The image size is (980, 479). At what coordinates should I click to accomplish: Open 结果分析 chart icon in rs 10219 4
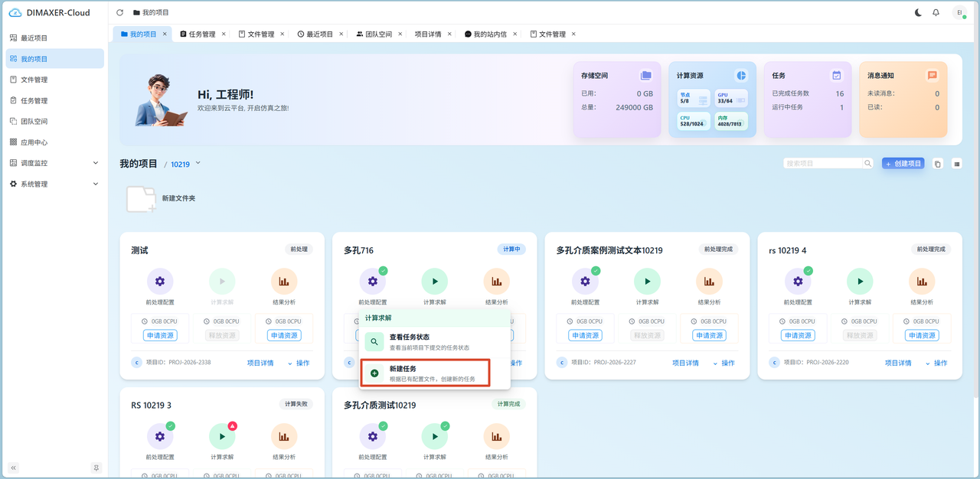(922, 282)
